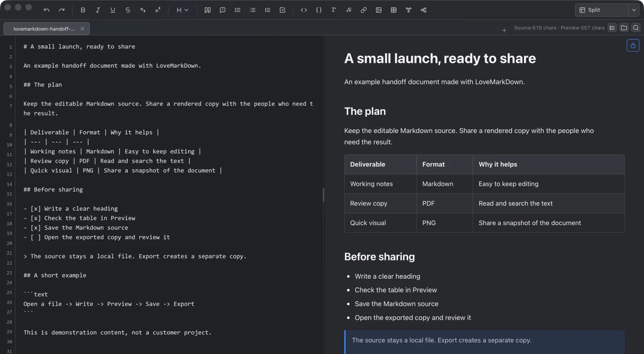Insert a hyperlink
The width and height of the screenshot is (644, 354).
tap(363, 10)
